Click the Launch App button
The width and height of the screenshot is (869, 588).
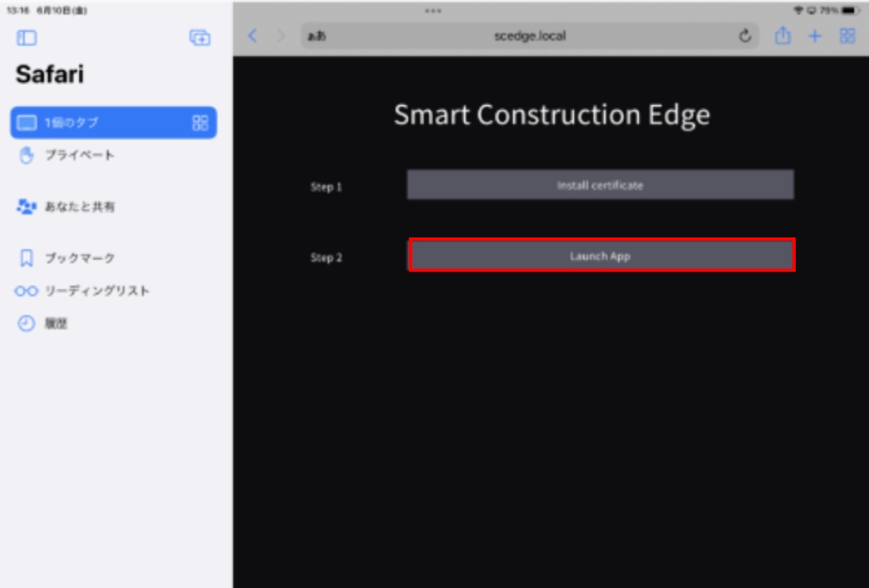[601, 255]
